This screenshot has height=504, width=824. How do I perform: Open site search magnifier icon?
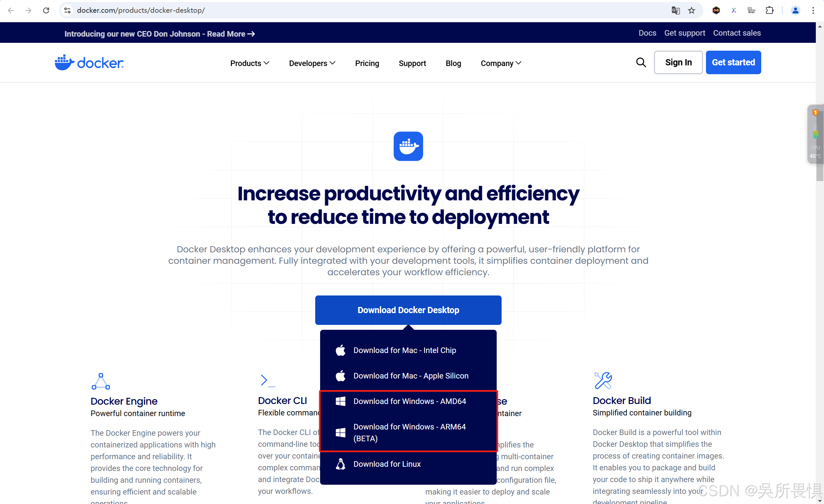[641, 62]
